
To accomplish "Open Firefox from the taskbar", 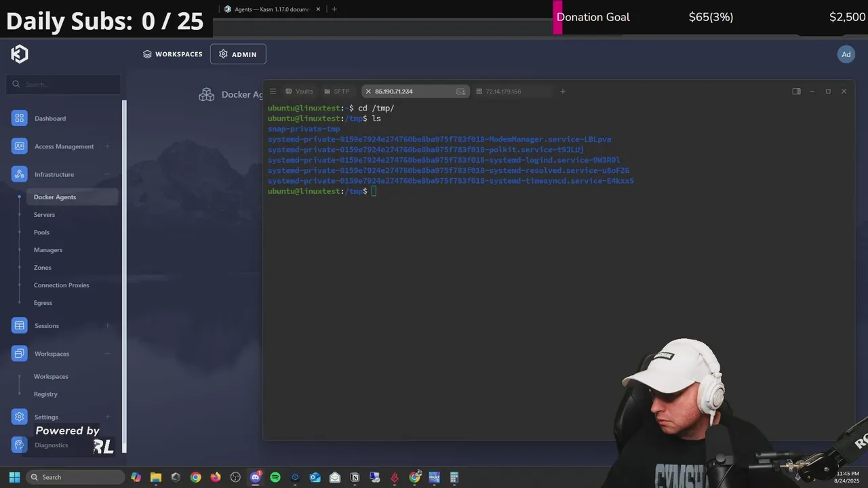I will [x=216, y=477].
